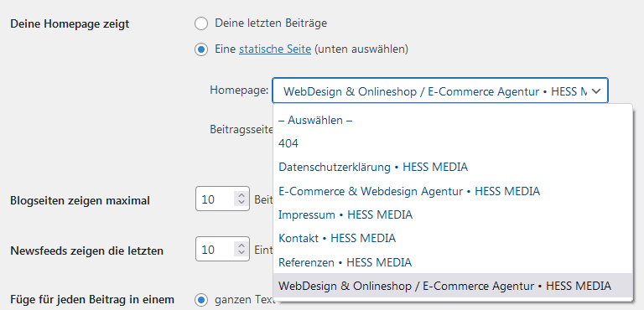
Task: Choose '– Auswählen –' in the dropdown list
Action: pos(453,121)
